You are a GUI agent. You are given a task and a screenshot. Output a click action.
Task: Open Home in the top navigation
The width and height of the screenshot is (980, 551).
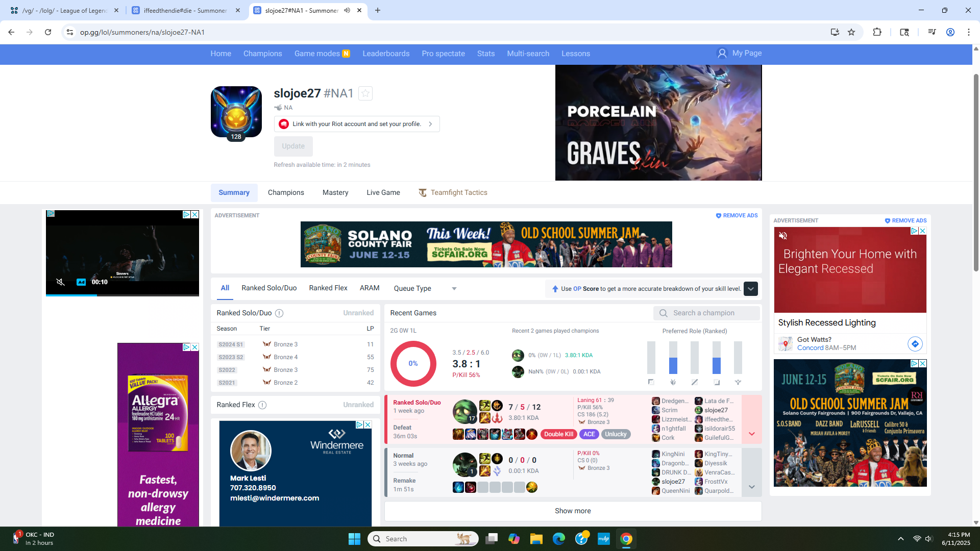click(220, 54)
